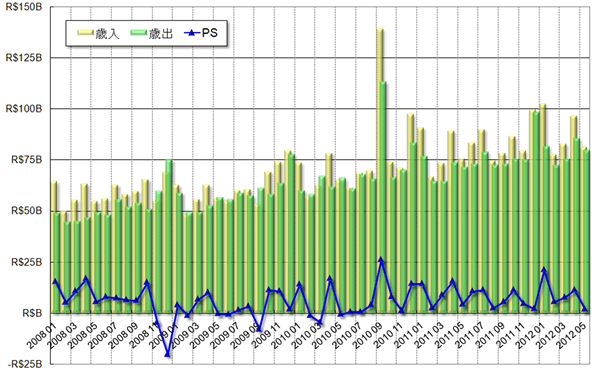Click the R$125B axis label

23,58
